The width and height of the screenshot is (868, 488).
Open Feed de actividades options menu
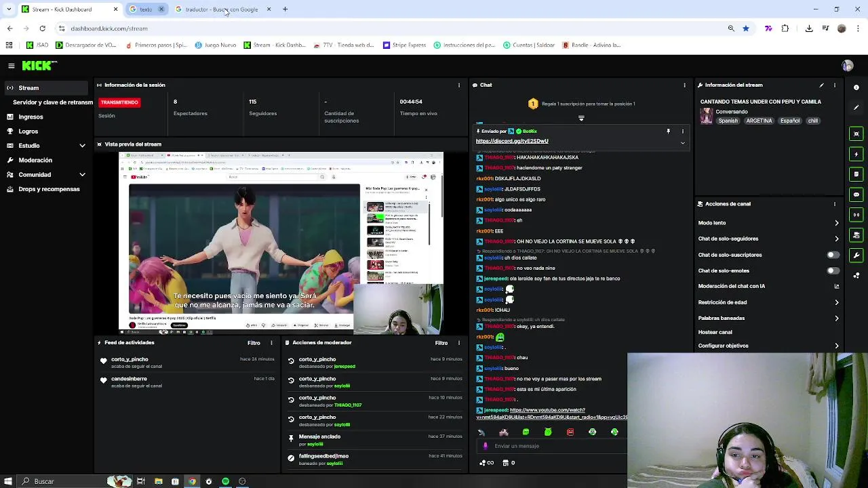pyautogui.click(x=271, y=343)
